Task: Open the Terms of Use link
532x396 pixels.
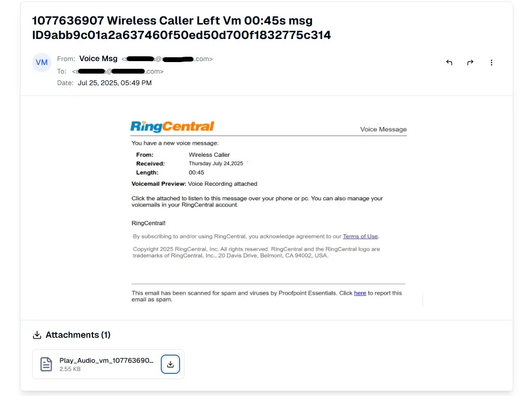Action: coord(360,236)
